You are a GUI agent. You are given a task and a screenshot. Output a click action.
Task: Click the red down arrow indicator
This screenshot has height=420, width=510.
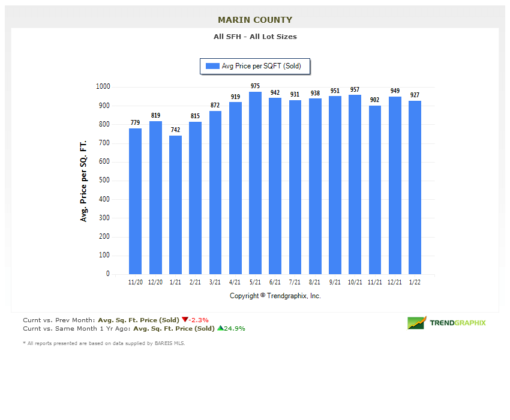(185, 320)
